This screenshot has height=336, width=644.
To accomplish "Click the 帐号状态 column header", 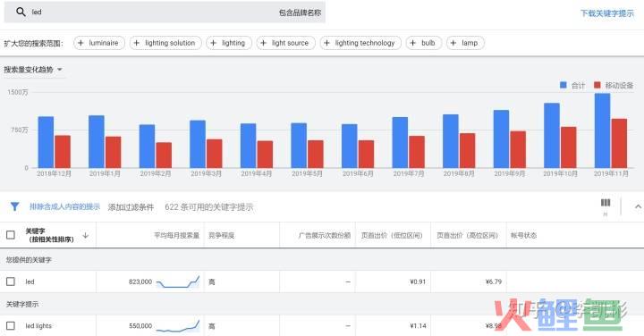I will click(523, 235).
